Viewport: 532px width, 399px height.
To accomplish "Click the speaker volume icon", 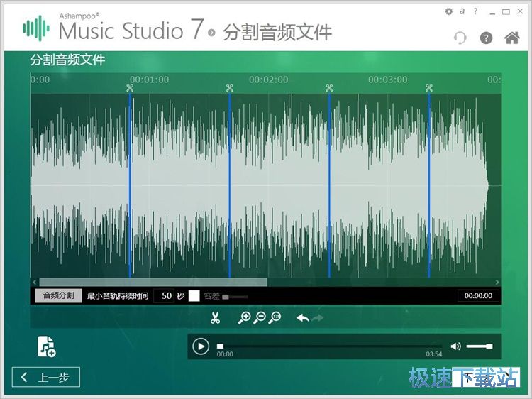I will 455,346.
